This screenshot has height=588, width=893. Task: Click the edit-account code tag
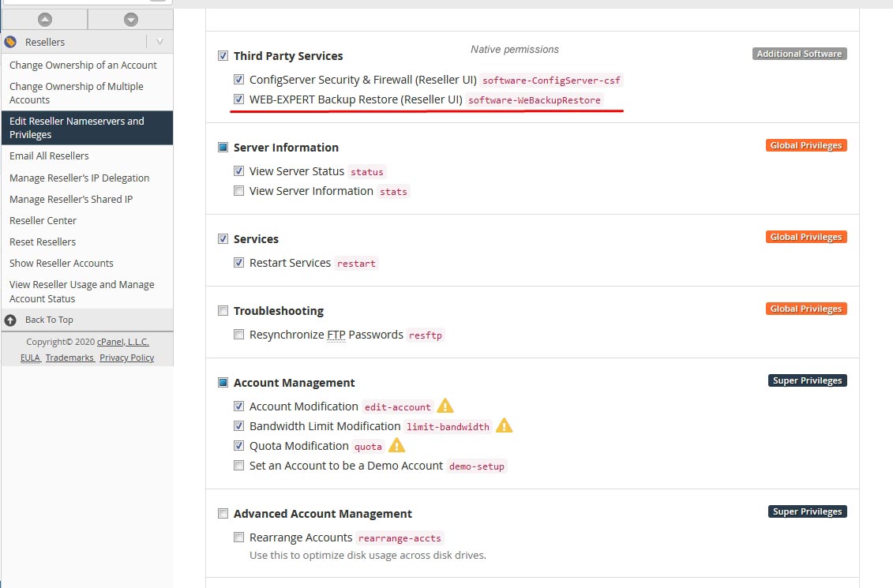click(x=397, y=407)
